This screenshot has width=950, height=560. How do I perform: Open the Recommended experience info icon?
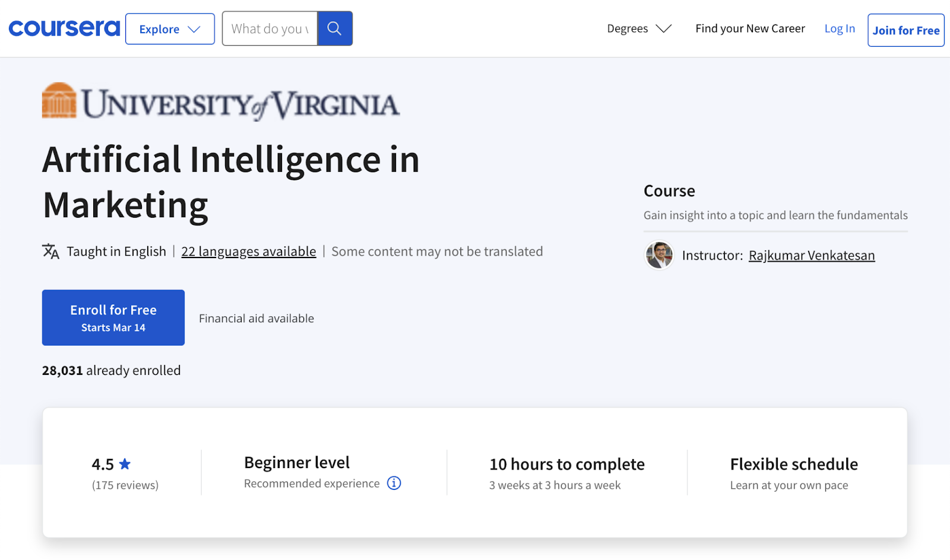pos(393,483)
